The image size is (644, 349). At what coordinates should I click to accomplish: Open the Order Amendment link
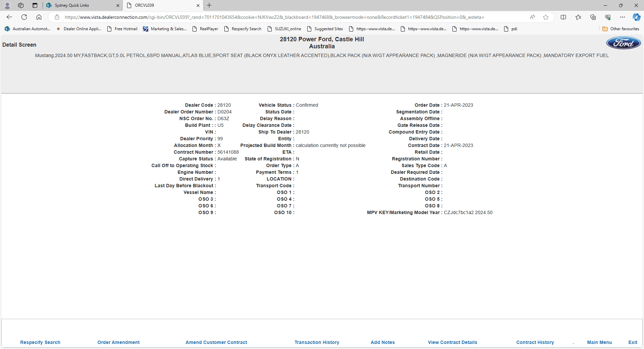(x=118, y=342)
